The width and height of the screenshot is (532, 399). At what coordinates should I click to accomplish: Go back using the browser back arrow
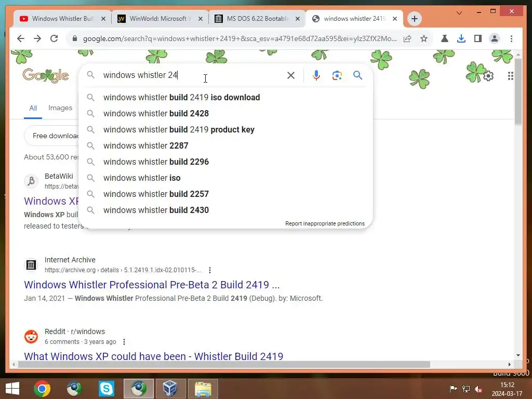point(21,38)
